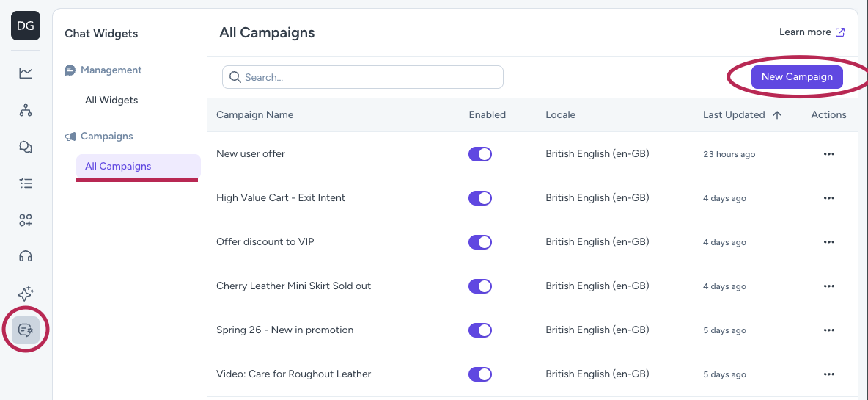Open the apps grid-plus icon in sidebar
This screenshot has width=868, height=400.
(x=26, y=220)
